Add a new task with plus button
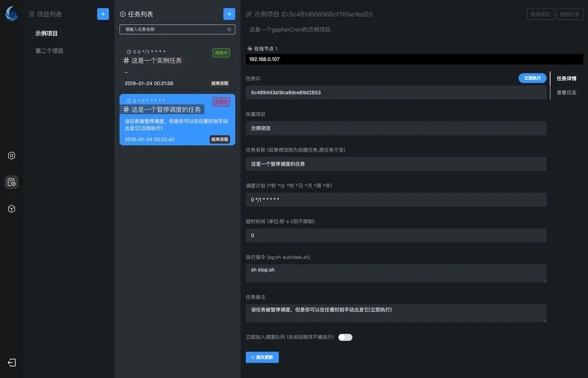This screenshot has height=378, width=588. (229, 14)
